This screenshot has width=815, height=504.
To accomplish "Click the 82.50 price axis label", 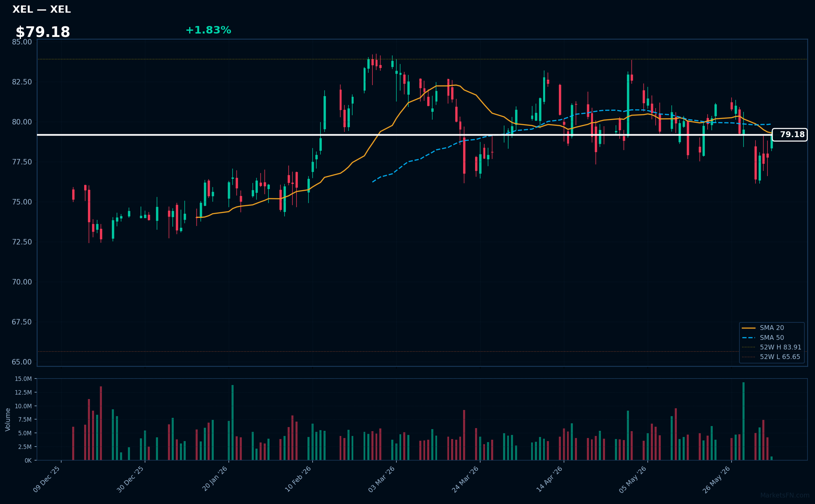I will click(x=22, y=82).
